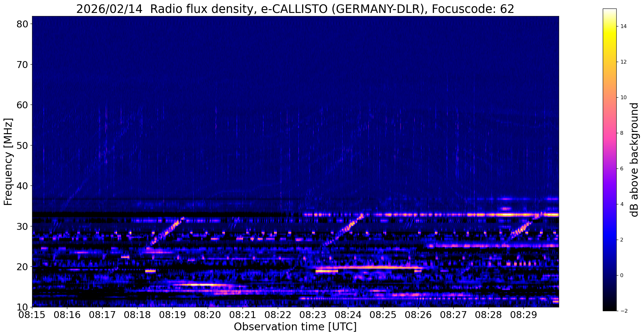Click the bright yellow streak at 15 MHz near 08:20
644x336 pixels.
point(201,285)
